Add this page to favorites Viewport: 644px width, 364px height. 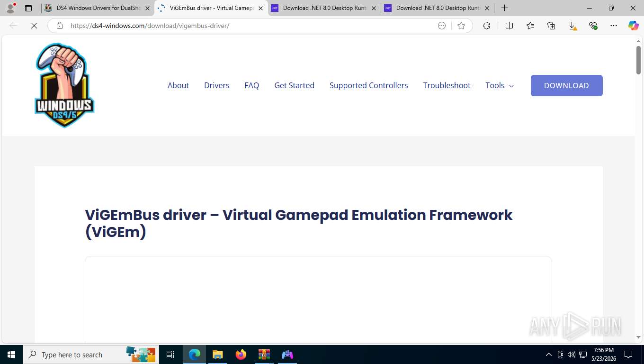(x=461, y=26)
